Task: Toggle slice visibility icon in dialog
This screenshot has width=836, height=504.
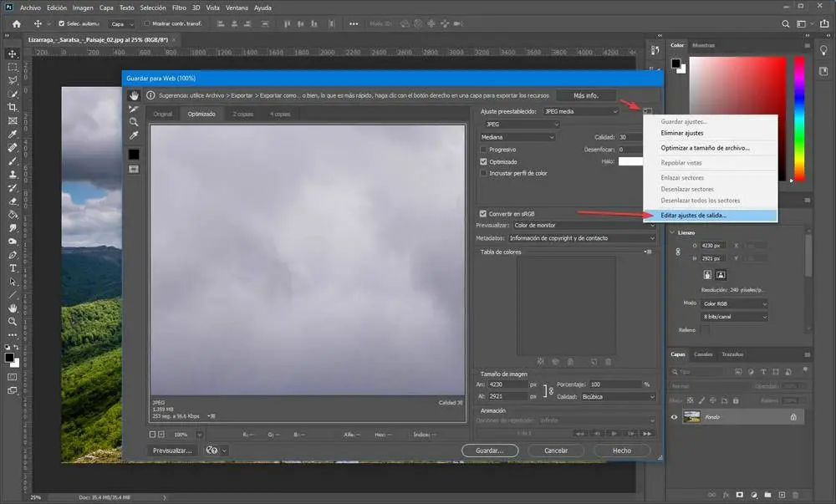Action: tap(133, 169)
